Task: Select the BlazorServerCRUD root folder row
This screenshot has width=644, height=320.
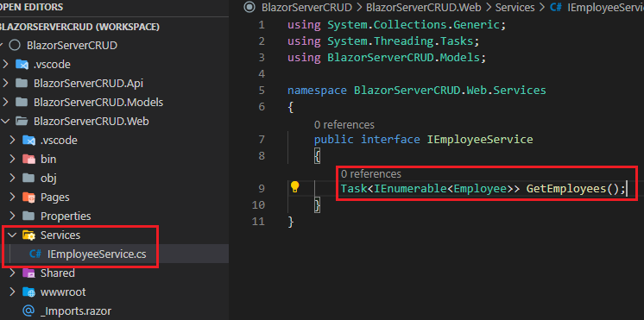Action: click(114, 45)
